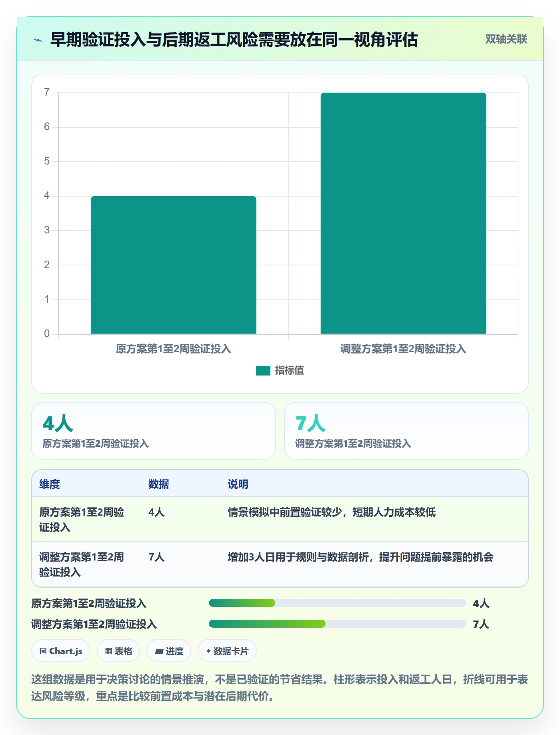
Task: Click the 数据卡片 tag chip
Action: click(x=227, y=651)
